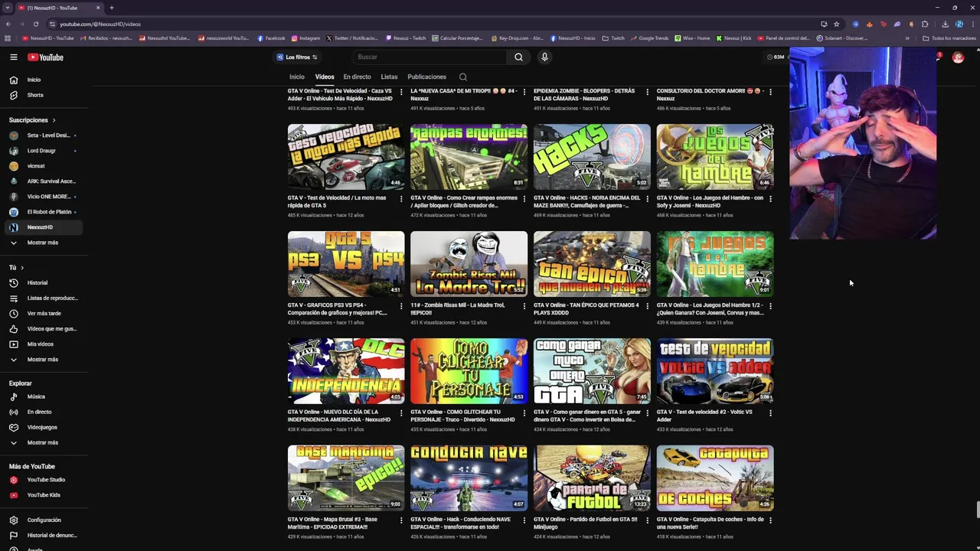Open options menu for Juegos del Hambre con Sofy video
The height and width of the screenshot is (551, 980).
770,199
